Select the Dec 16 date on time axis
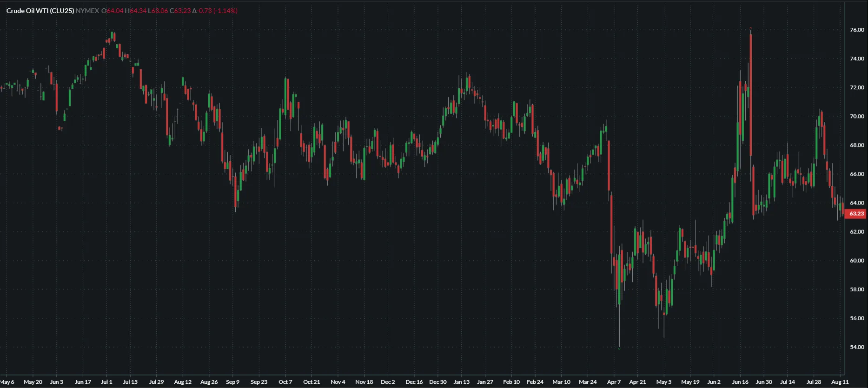Viewport: 868px width, 388px height. [x=414, y=382]
